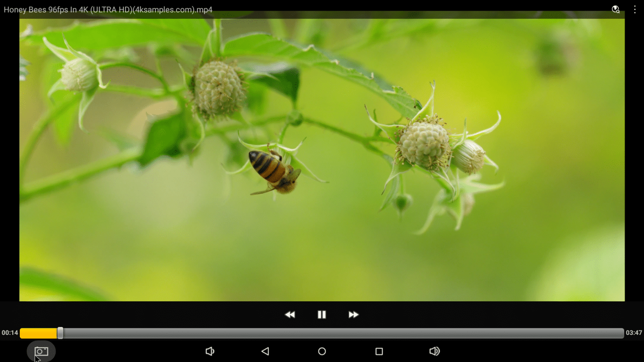The image size is (644, 362).
Task: Seek to the middle of the gray progress bar
Action: pos(322,333)
